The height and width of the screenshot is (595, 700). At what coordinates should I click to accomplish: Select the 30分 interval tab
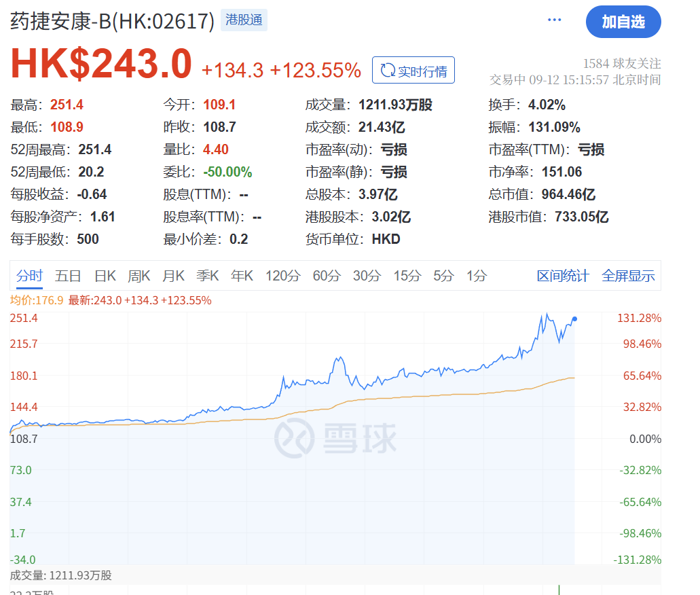367,276
